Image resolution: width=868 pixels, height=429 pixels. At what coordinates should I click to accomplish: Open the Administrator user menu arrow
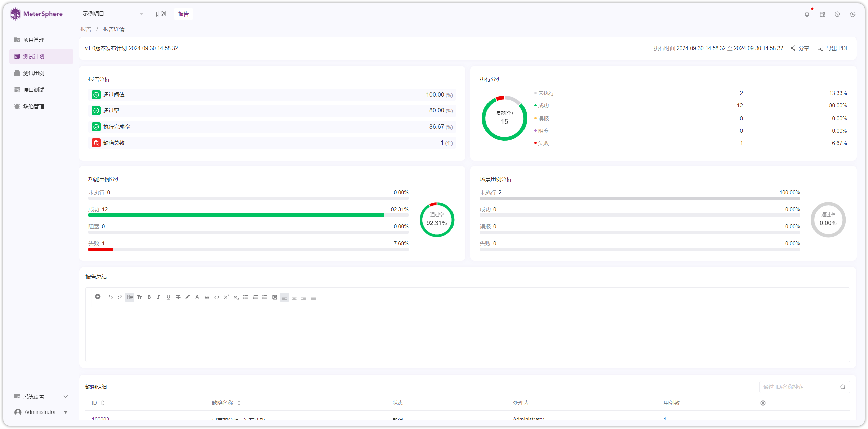[x=66, y=412]
